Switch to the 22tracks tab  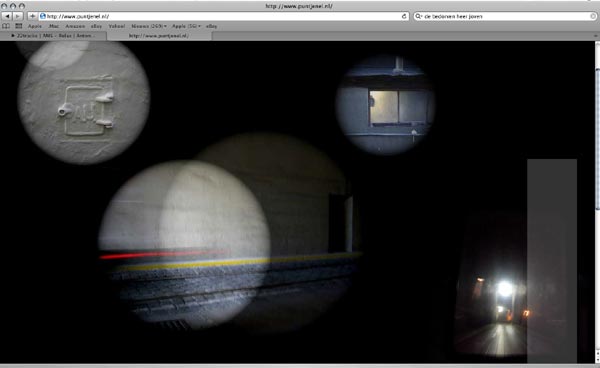coord(54,36)
